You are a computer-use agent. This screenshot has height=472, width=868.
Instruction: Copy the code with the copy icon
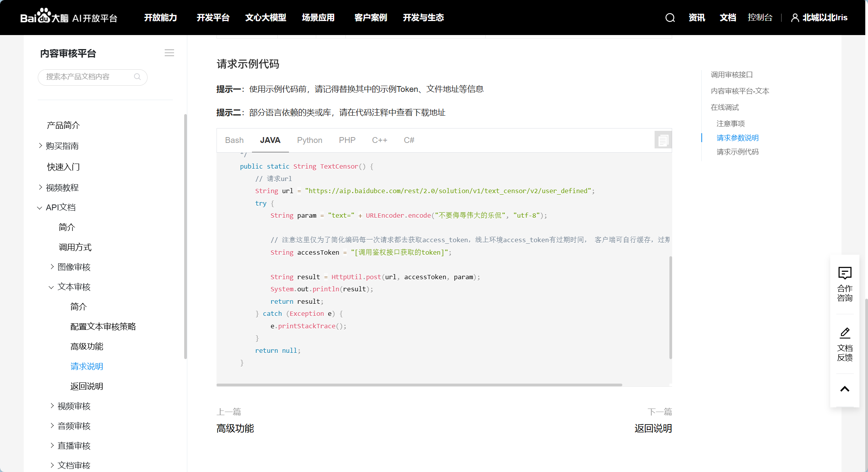tap(663, 140)
